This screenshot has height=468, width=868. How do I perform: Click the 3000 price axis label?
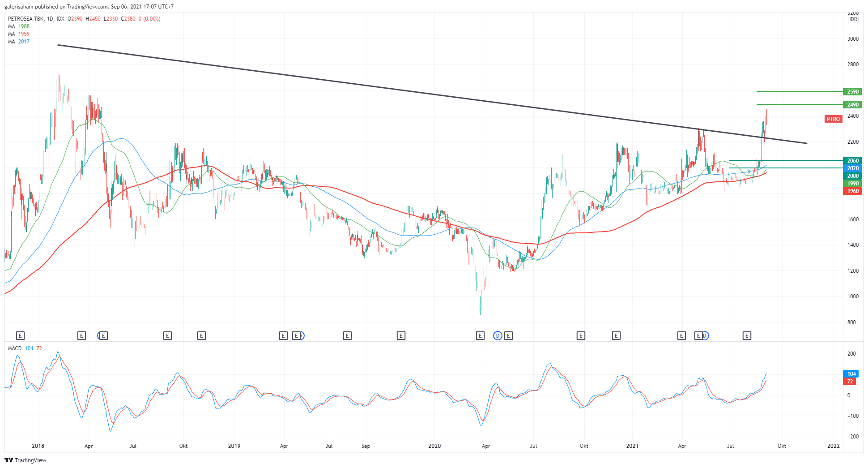click(853, 39)
